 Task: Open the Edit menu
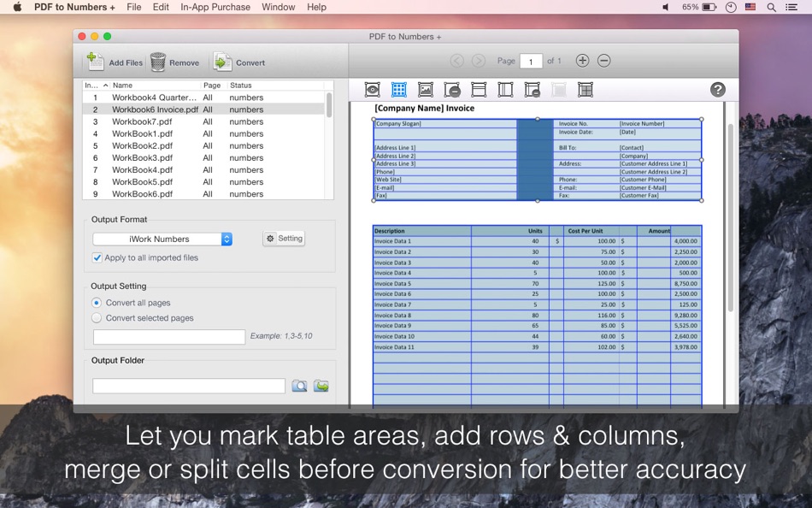161,7
